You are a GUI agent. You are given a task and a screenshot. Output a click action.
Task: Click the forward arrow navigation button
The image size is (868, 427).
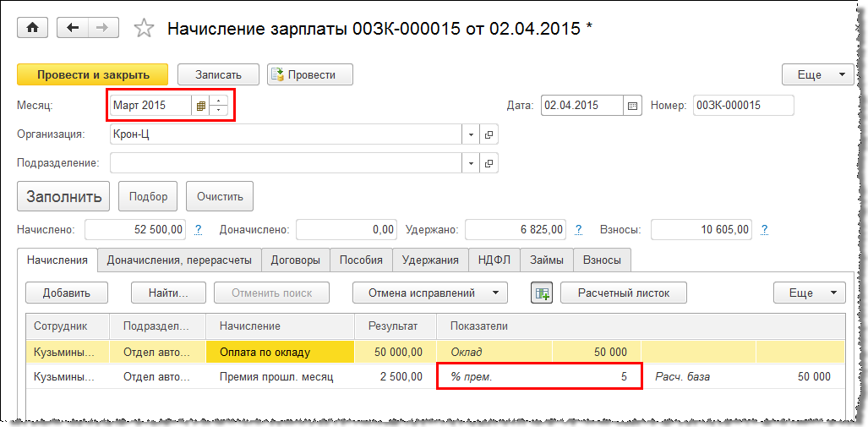(x=103, y=28)
